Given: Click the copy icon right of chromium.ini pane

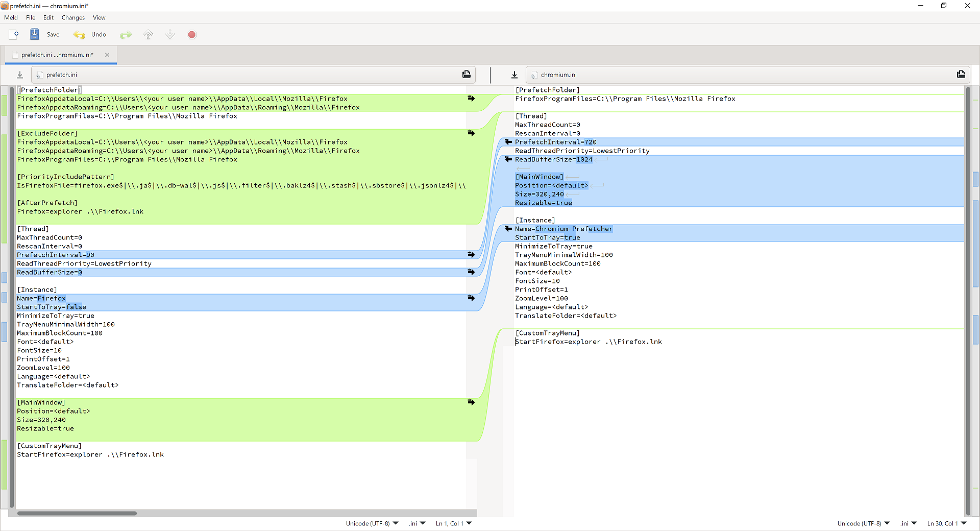Looking at the screenshot, I should [x=961, y=75].
